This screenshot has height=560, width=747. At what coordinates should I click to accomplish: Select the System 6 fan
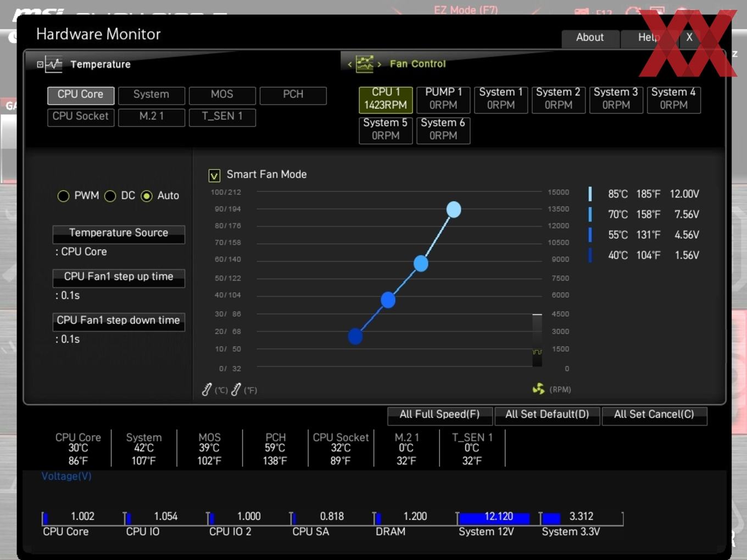click(443, 130)
